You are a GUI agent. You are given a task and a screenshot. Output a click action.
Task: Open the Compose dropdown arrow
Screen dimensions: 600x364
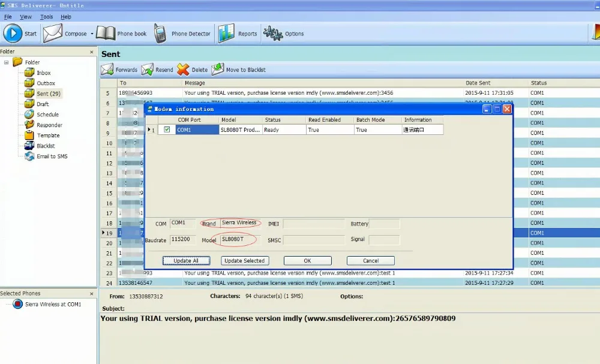click(92, 34)
